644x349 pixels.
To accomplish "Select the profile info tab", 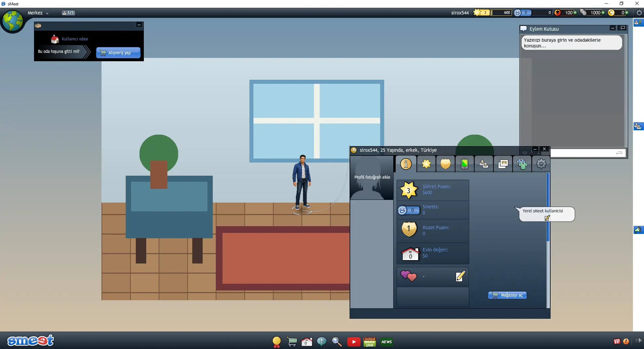I will pyautogui.click(x=406, y=164).
